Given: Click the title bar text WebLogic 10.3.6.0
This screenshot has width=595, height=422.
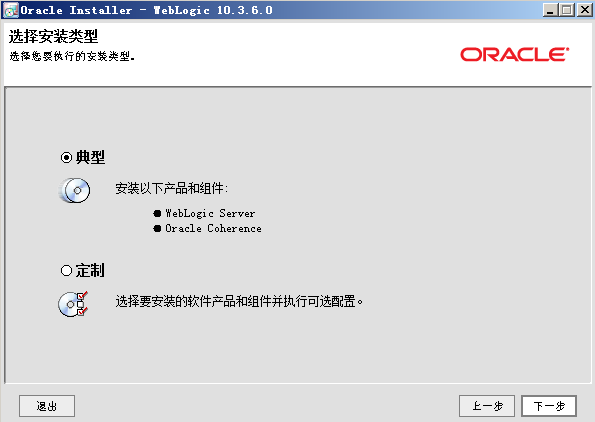Looking at the screenshot, I should tap(213, 10).
